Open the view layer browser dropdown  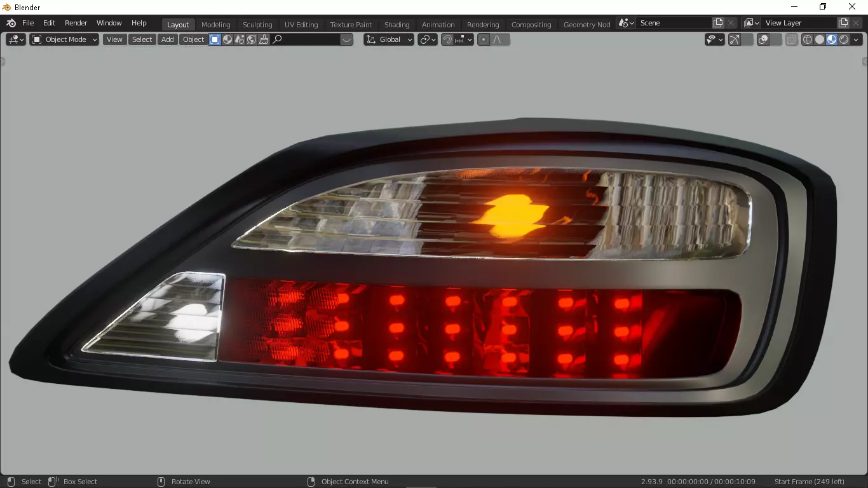point(751,23)
